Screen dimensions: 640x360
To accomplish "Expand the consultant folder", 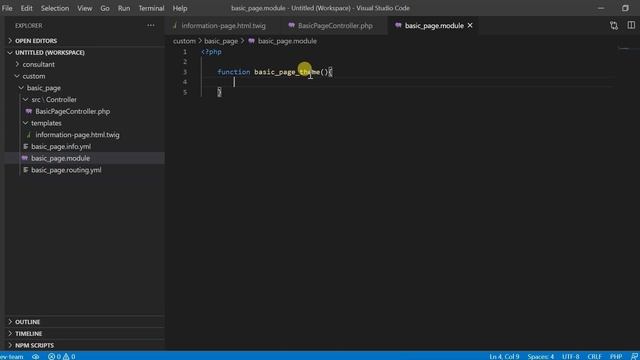I will (x=84, y=64).
